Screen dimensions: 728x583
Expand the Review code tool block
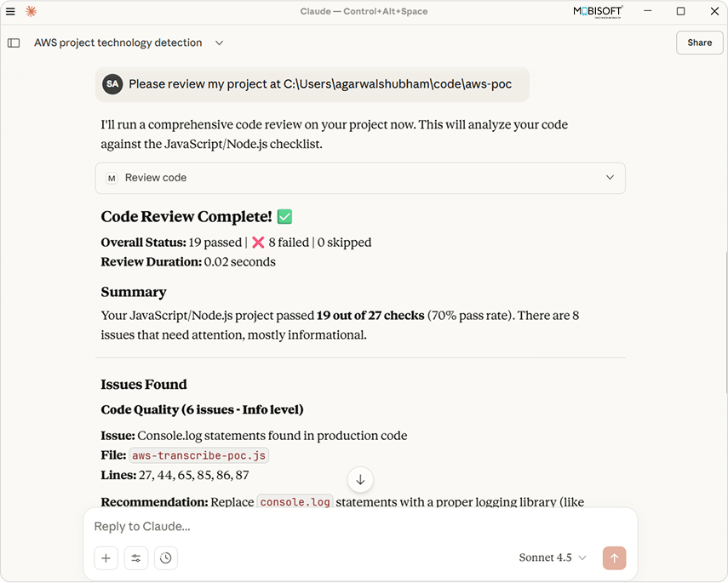610,178
